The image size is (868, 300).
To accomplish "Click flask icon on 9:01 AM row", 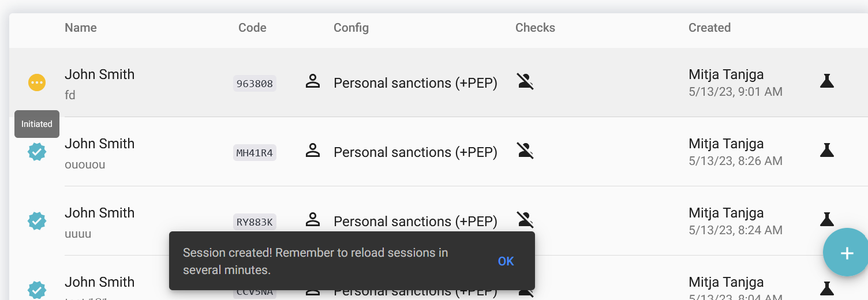I will (827, 81).
